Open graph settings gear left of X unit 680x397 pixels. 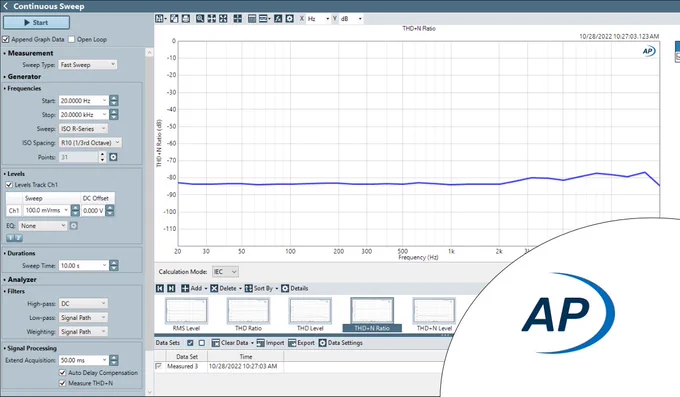point(290,19)
